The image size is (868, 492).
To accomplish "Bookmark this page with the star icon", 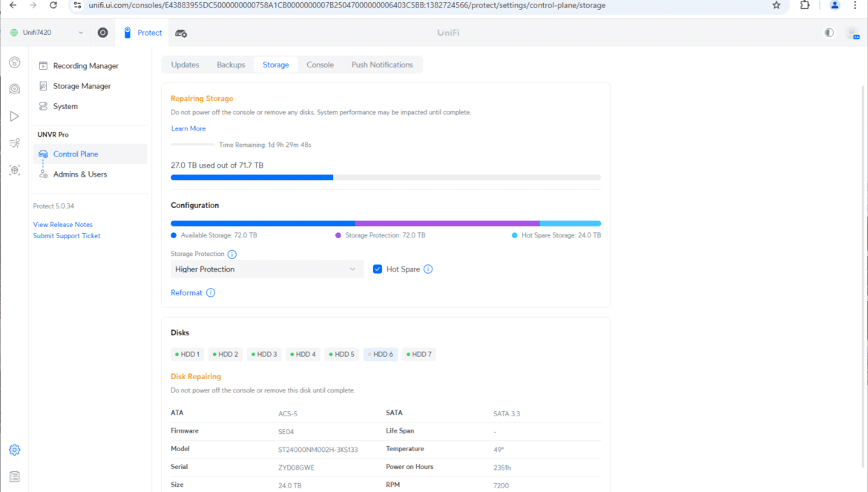I will tap(776, 5).
